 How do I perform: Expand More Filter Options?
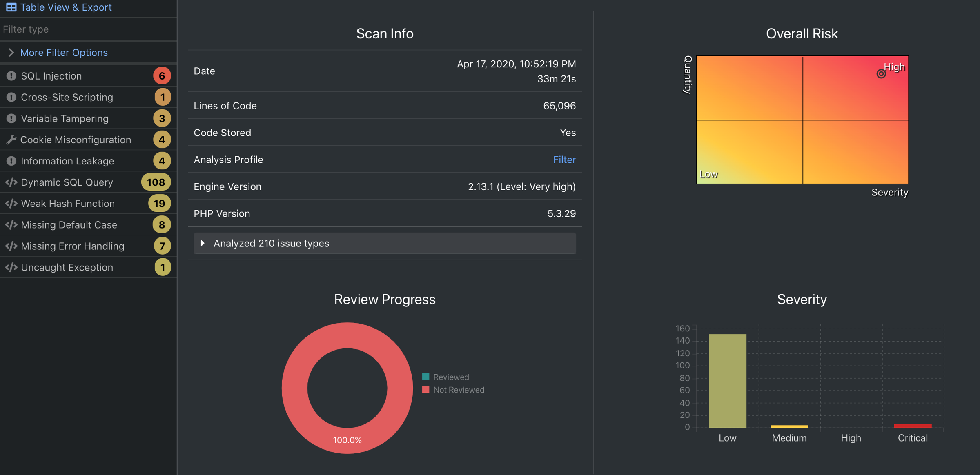click(64, 53)
